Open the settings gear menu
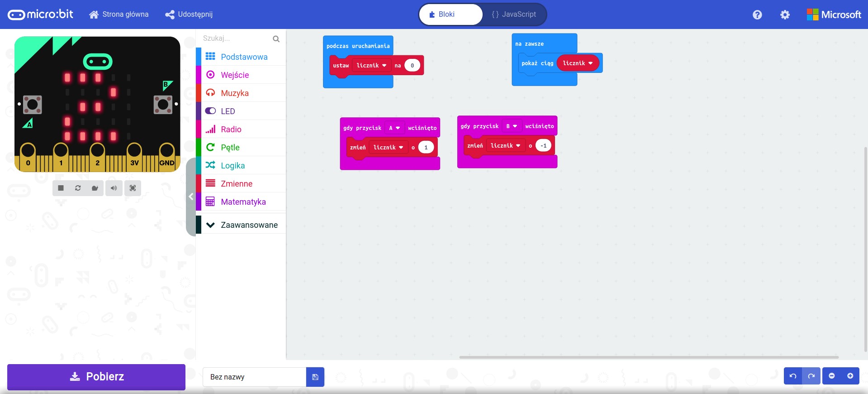The height and width of the screenshot is (394, 868). tap(785, 14)
